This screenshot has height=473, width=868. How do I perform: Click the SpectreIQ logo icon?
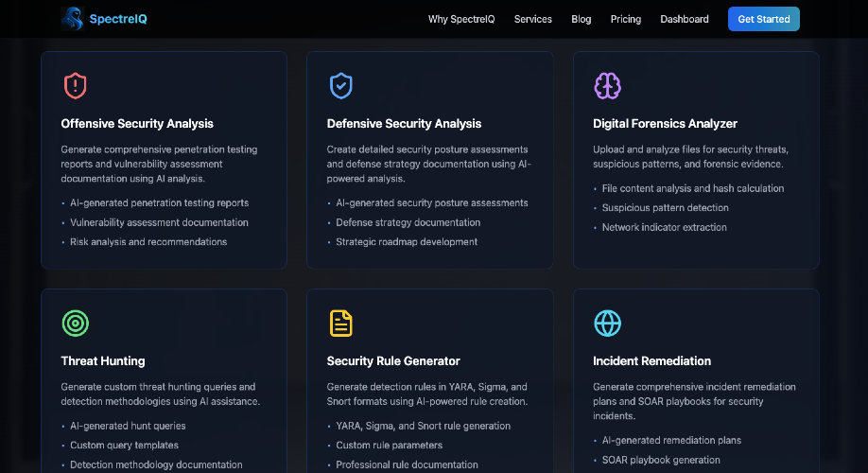pos(72,19)
